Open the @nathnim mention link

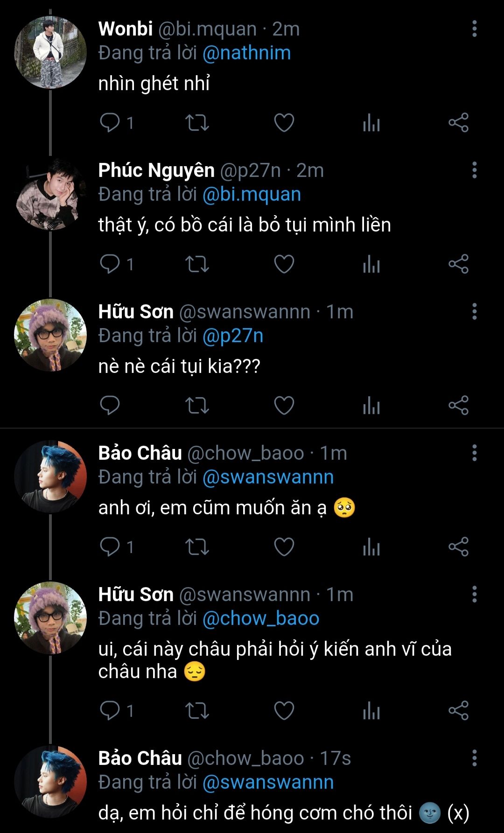(x=246, y=53)
